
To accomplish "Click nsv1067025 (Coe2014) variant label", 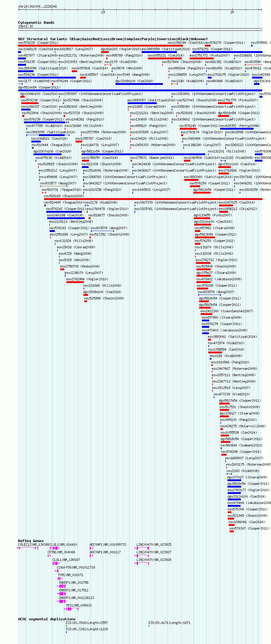I will click(x=237, y=202).
